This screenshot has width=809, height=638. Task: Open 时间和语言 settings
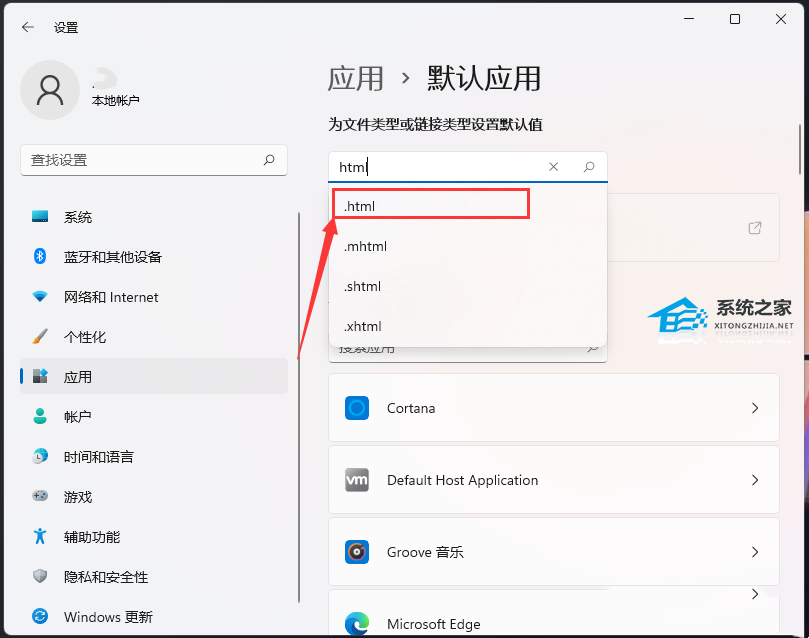(154, 456)
